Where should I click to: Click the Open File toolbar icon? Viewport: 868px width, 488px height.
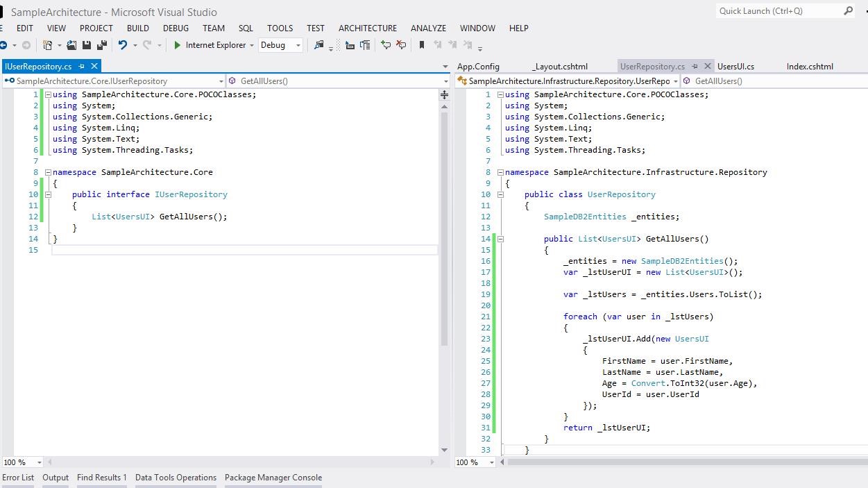pos(71,45)
